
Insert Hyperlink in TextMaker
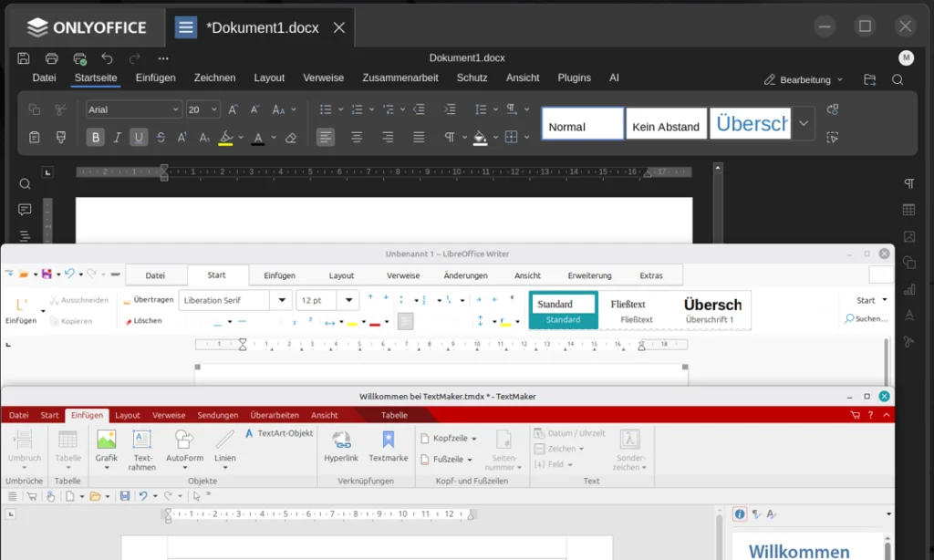coord(341,446)
